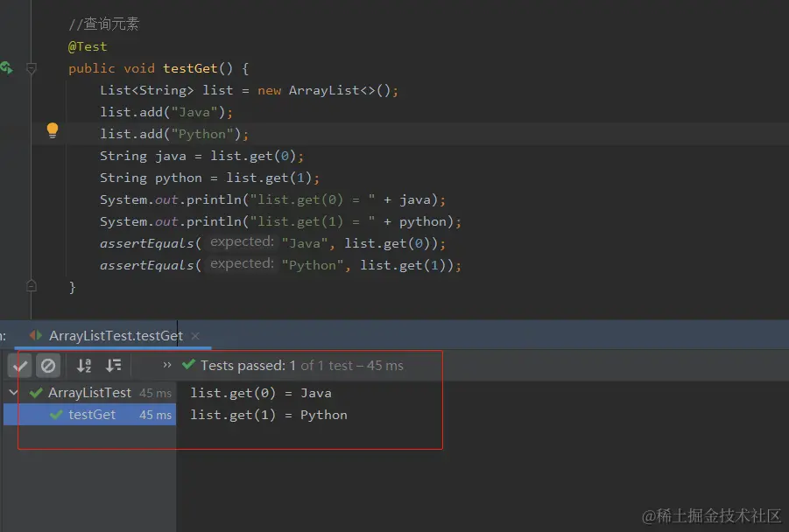
Task: Open the 稀土掘金技术社区 watermark link
Action: click(711, 515)
